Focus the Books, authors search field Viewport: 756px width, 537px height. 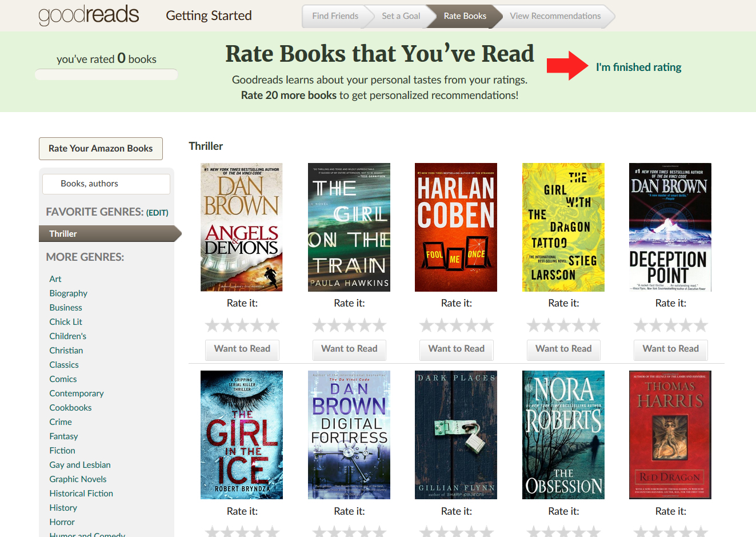pos(106,184)
